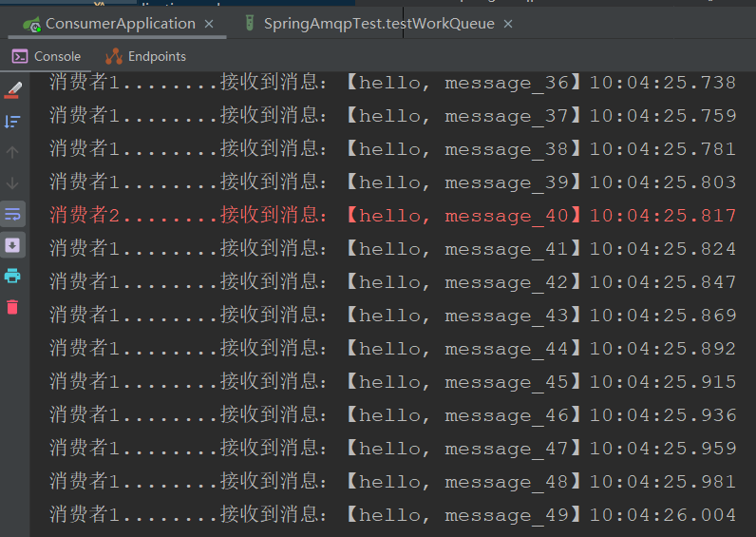756x537 pixels.
Task: Print the console output
Action: (12, 276)
